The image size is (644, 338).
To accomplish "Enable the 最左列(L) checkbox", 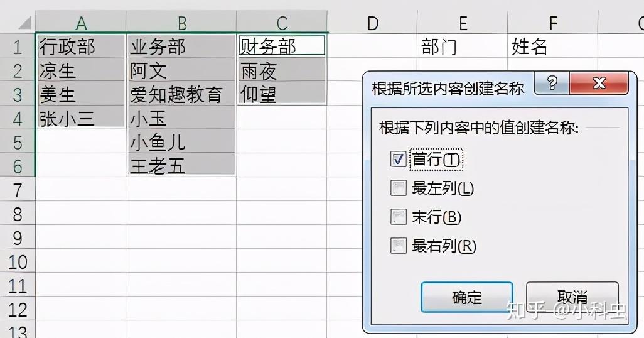I will [398, 188].
